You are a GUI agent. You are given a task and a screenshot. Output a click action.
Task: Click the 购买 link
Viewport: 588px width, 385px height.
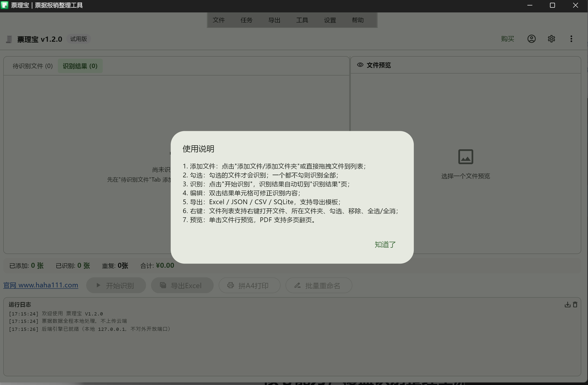(x=507, y=39)
